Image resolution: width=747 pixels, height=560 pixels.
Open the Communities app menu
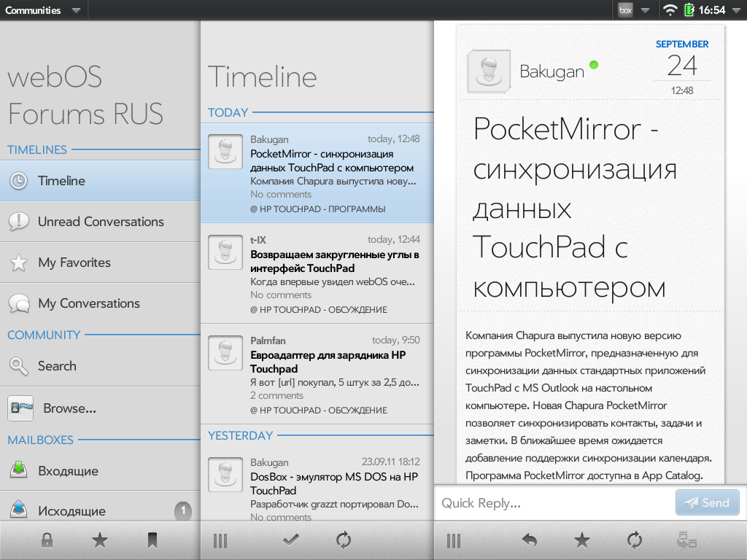point(44,10)
